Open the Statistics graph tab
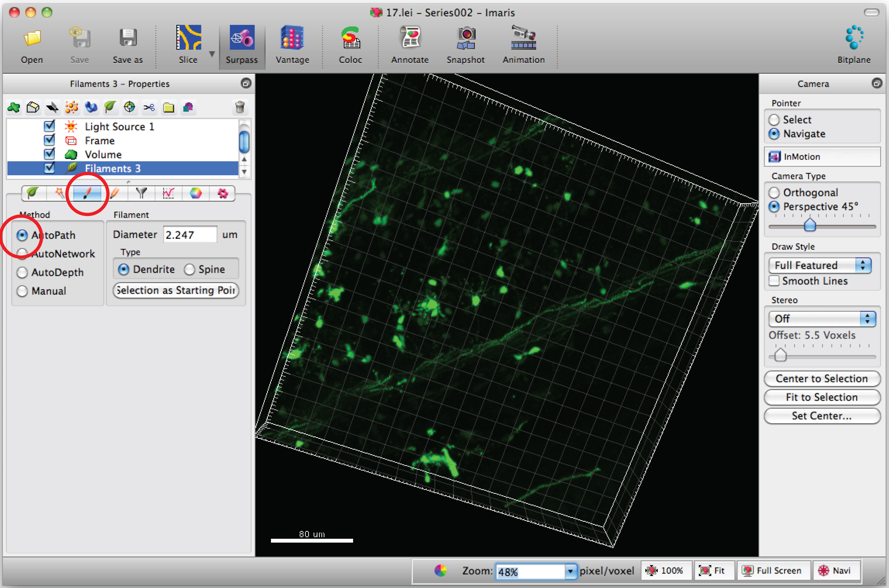 pyautogui.click(x=168, y=193)
